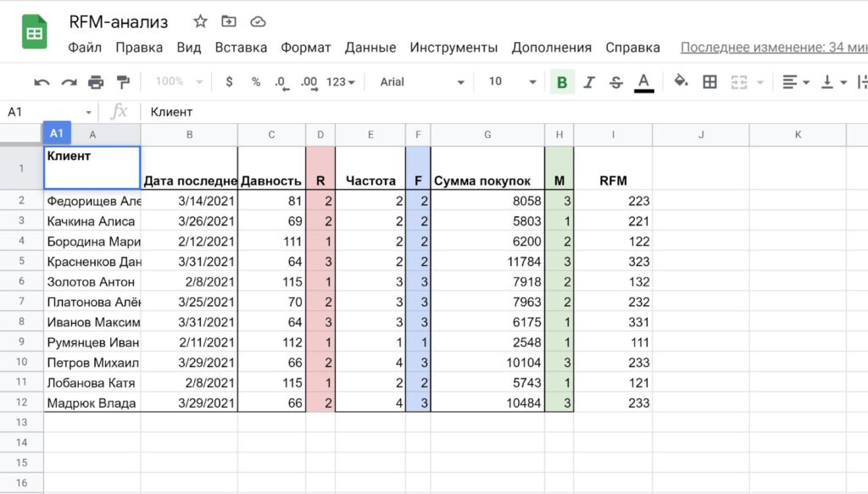Format the cell as currency
Viewport: 868px width, 494px height.
pyautogui.click(x=229, y=82)
